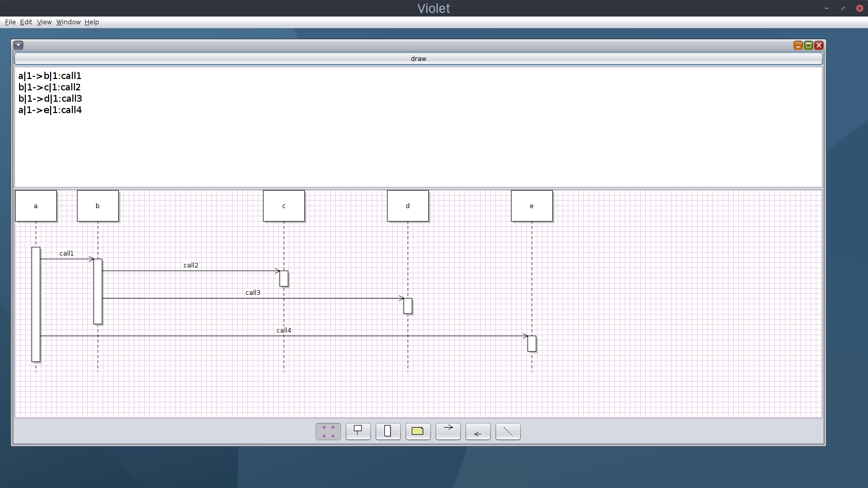
Task: Choose the note connector line tool
Action: (508, 431)
